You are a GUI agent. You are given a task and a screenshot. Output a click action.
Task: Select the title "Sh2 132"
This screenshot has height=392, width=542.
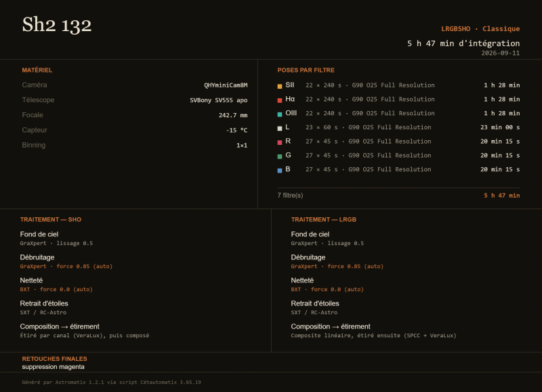(57, 25)
